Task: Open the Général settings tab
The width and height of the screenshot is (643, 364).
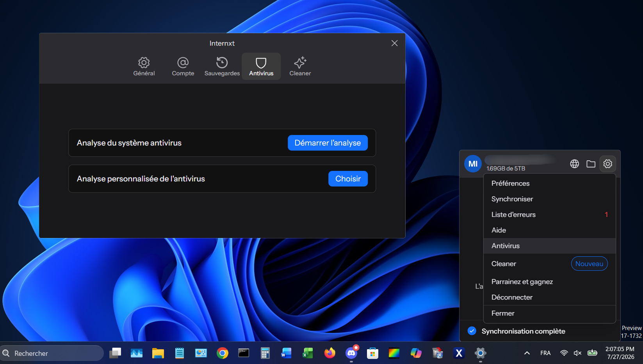Action: (x=144, y=66)
